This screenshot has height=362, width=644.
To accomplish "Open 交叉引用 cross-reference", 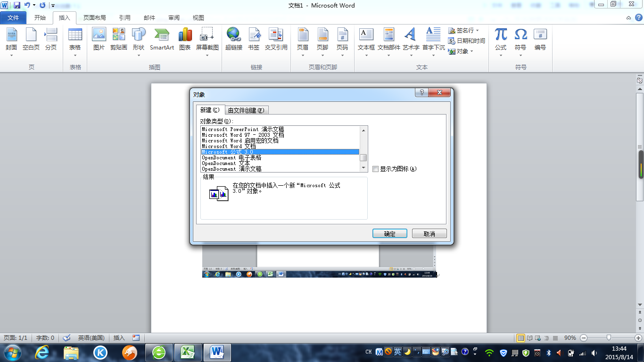I will 276,39.
